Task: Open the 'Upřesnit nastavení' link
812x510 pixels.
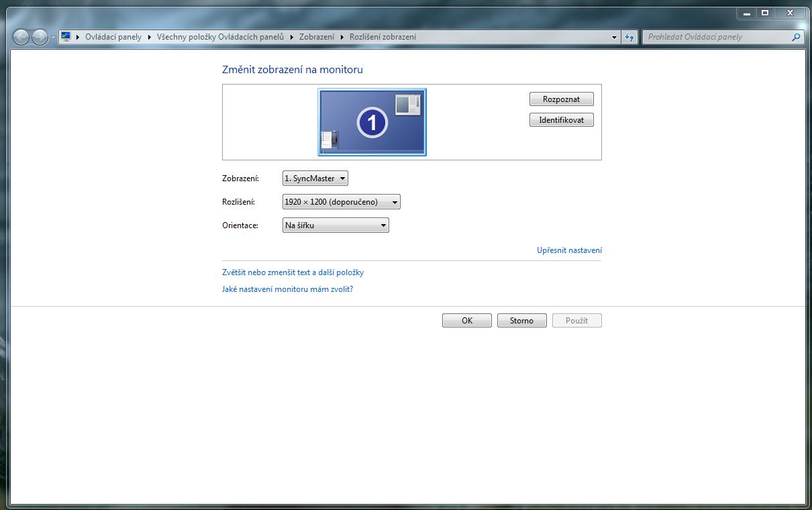Action: click(569, 250)
